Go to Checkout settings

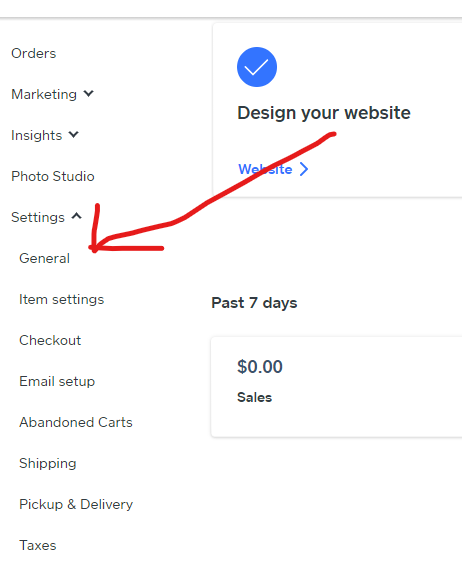(50, 340)
